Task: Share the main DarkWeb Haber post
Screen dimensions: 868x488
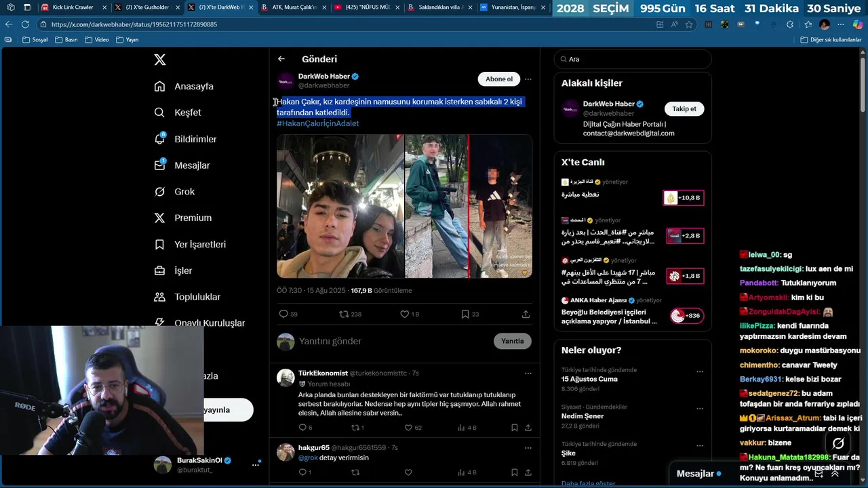Action: click(526, 314)
